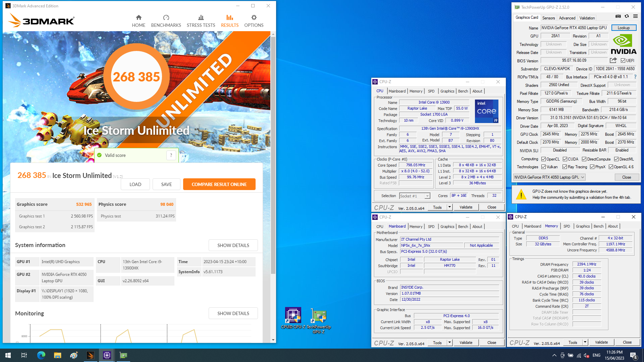Switch to CPU-Z taskbar icon
The image size is (644, 362).
(x=107, y=355)
